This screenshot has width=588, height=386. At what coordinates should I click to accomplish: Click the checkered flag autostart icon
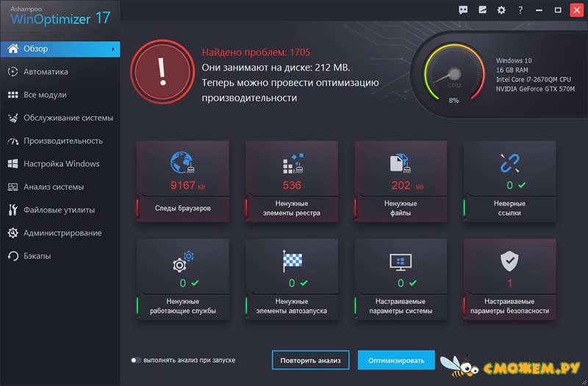(292, 261)
